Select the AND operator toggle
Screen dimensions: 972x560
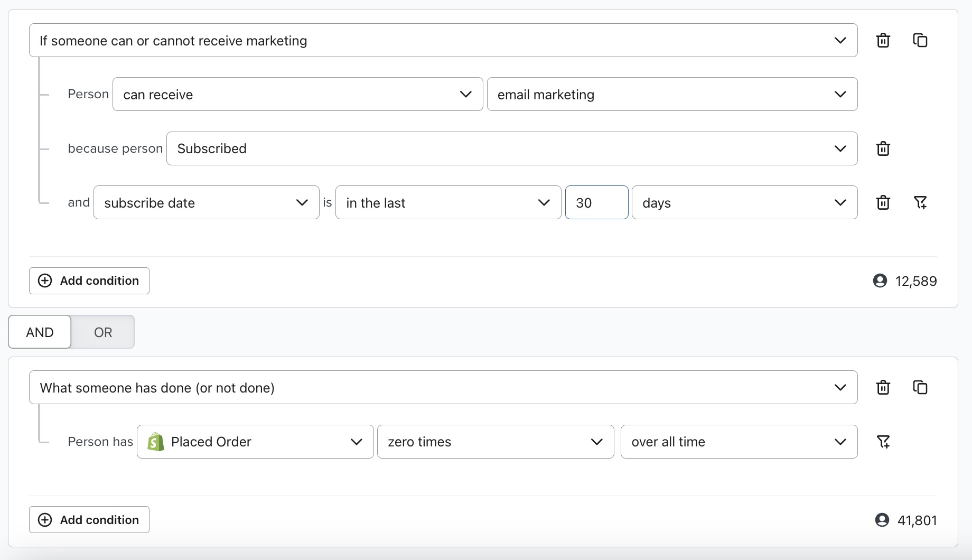point(40,332)
